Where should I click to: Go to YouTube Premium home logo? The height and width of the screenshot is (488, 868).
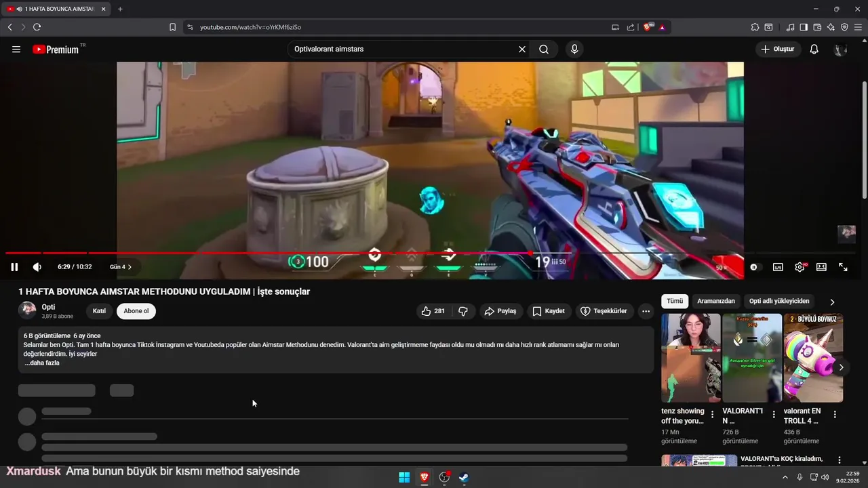57,49
